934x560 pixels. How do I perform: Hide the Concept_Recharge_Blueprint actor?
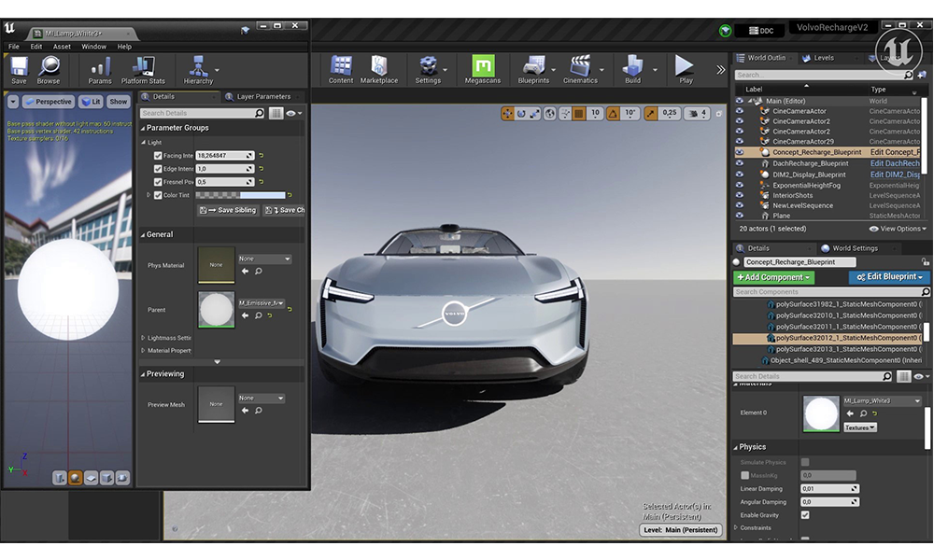pos(740,152)
